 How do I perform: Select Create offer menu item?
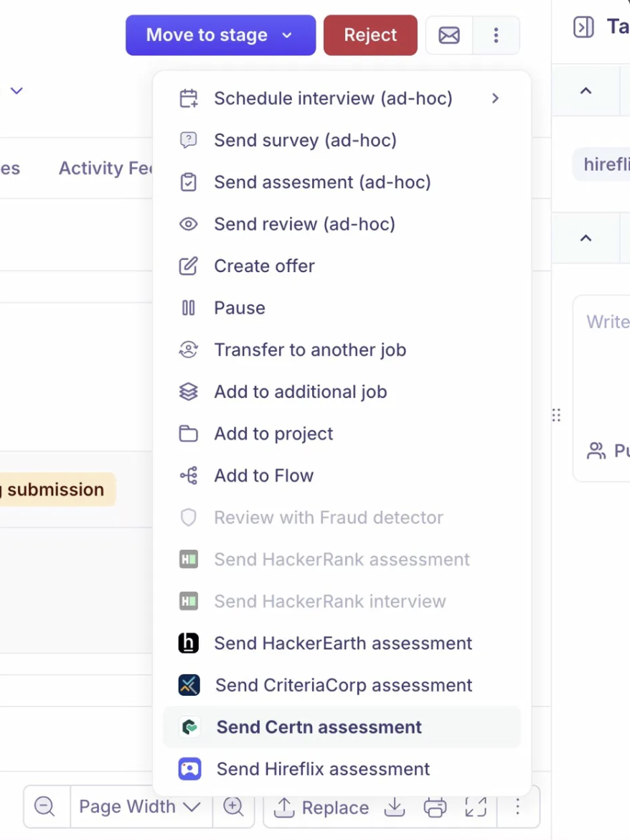point(264,266)
